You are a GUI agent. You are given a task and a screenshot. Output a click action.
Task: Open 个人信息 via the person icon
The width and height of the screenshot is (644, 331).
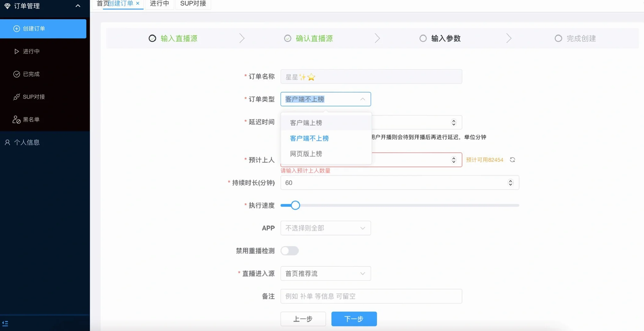point(7,142)
